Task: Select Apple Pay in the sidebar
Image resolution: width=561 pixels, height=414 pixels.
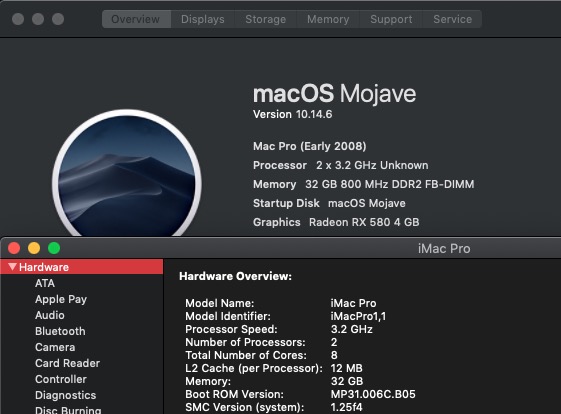Action: (x=61, y=299)
